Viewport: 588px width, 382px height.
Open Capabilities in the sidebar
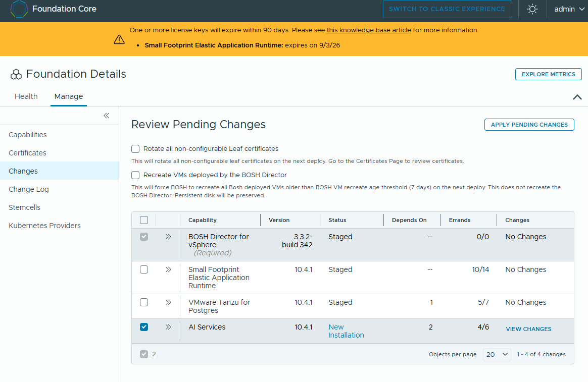(x=28, y=135)
